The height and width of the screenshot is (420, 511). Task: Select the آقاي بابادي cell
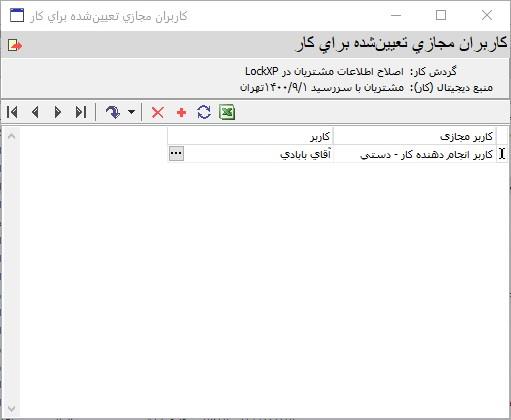251,154
